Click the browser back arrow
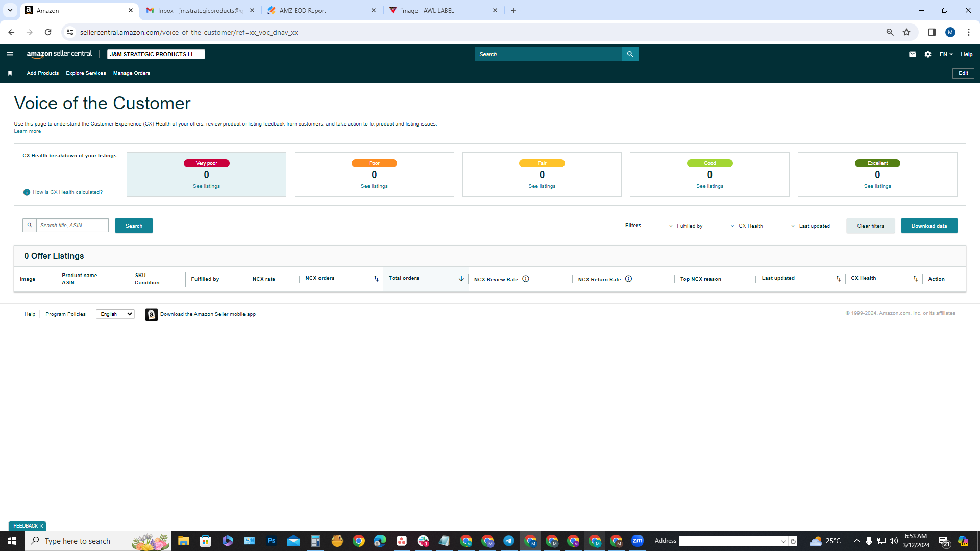 11,32
